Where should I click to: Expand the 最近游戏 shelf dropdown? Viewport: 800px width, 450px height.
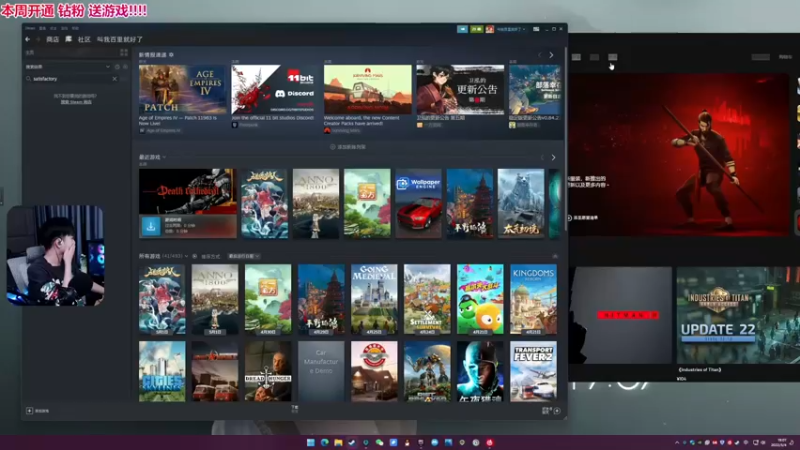[164, 157]
